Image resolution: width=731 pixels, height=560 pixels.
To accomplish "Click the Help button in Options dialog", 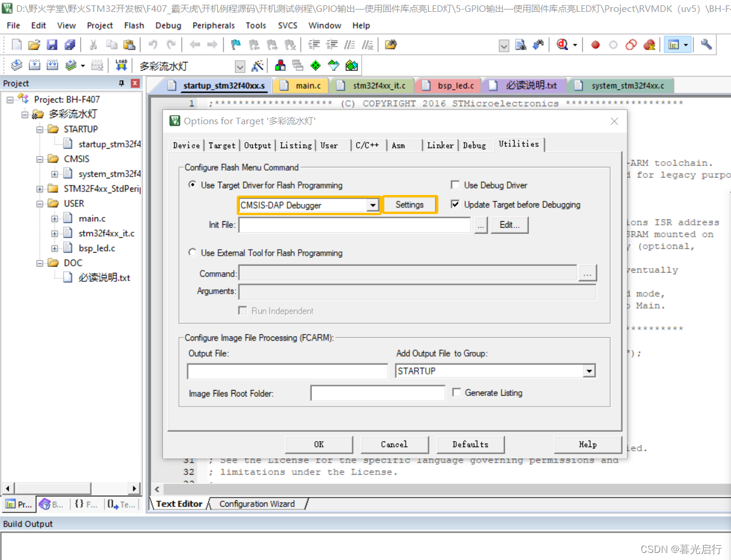I will pyautogui.click(x=588, y=444).
